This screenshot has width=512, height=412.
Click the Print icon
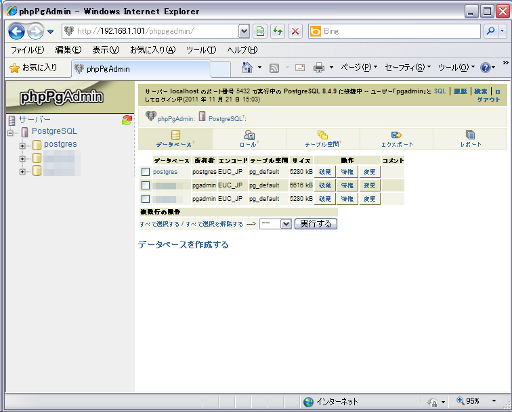pyautogui.click(x=319, y=68)
